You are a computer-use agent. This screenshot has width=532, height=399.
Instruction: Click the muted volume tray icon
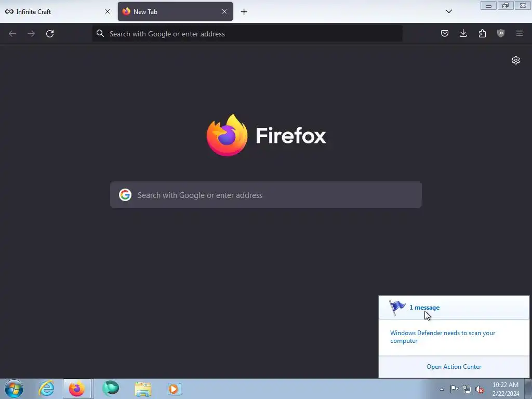point(480,389)
